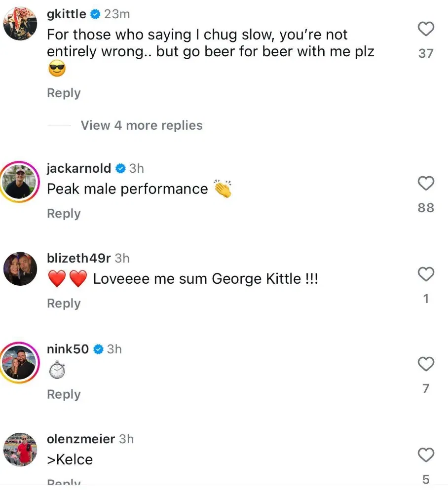Open the gkittle username link
This screenshot has width=448, height=495.
[66, 14]
